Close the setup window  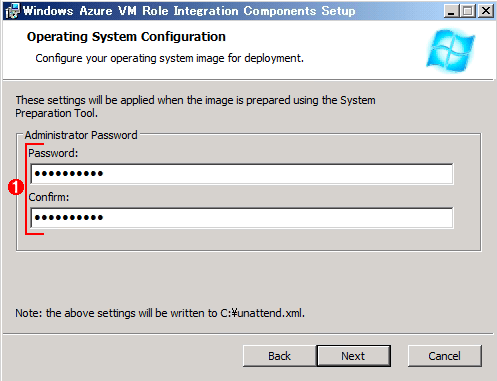[486, 11]
